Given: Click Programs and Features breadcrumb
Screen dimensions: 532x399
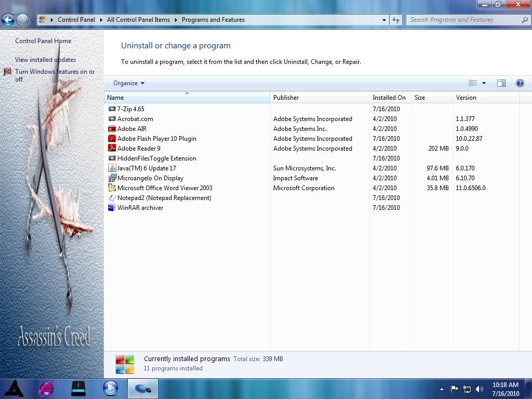Looking at the screenshot, I should 213,20.
